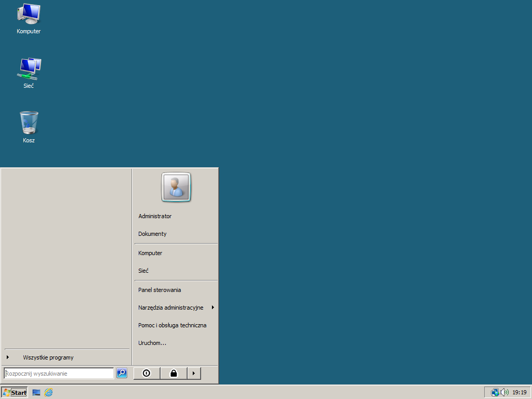This screenshot has width=532, height=399.
Task: Click the Rozpocznij wyszukiwanie search field
Action: pyautogui.click(x=59, y=374)
